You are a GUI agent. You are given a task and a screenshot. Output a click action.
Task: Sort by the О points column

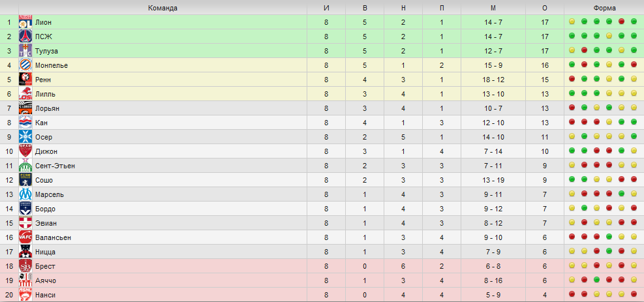(545, 8)
